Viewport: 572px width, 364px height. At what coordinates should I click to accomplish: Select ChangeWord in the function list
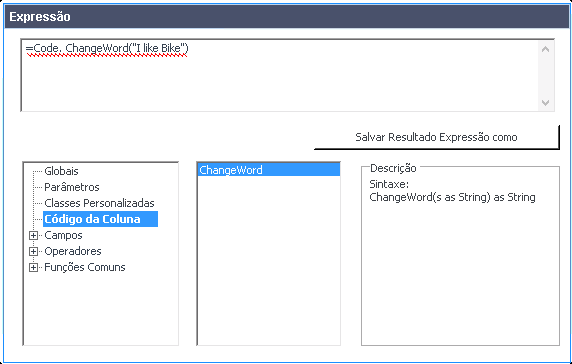[269, 170]
